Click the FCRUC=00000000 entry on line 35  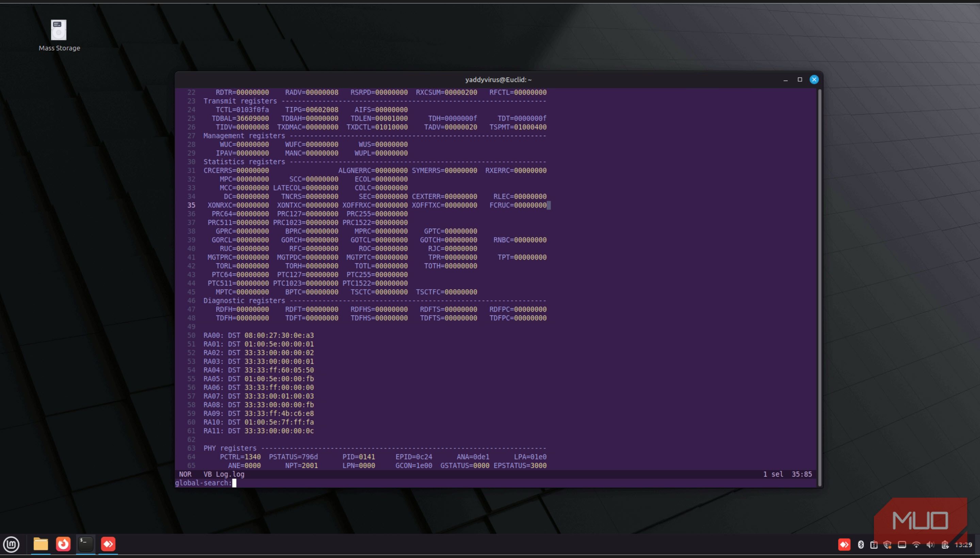point(518,206)
